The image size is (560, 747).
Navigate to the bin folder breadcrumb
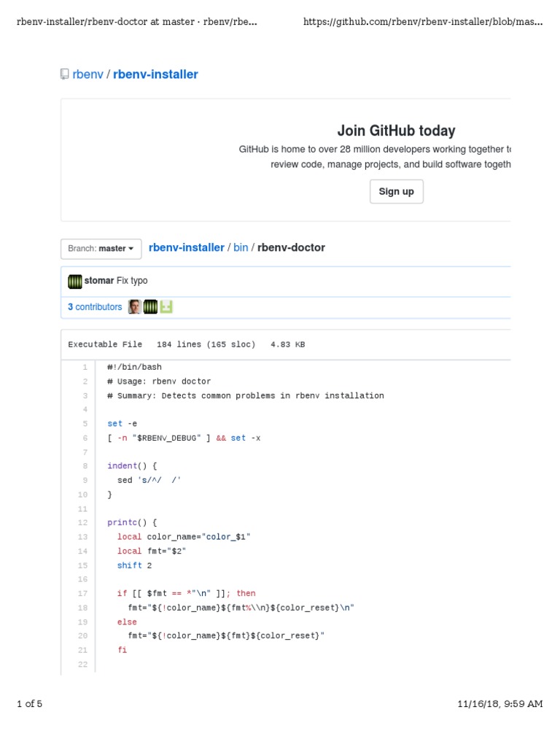(241, 248)
